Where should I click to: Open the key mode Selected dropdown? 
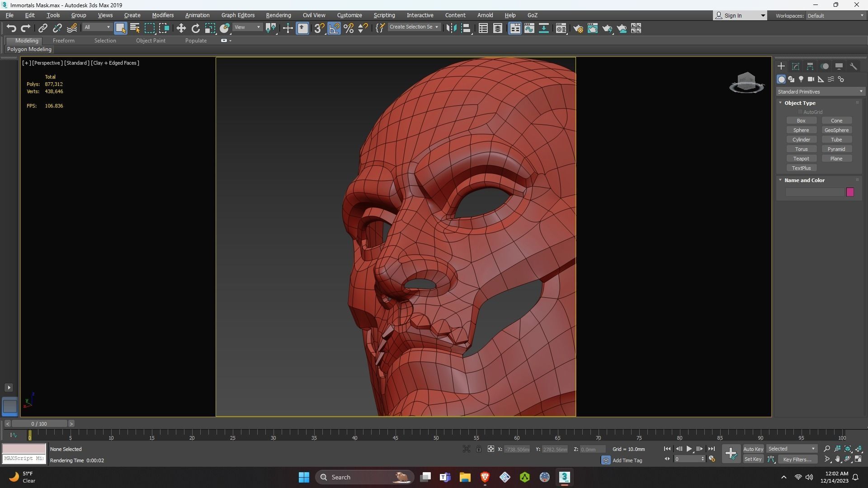click(x=792, y=449)
